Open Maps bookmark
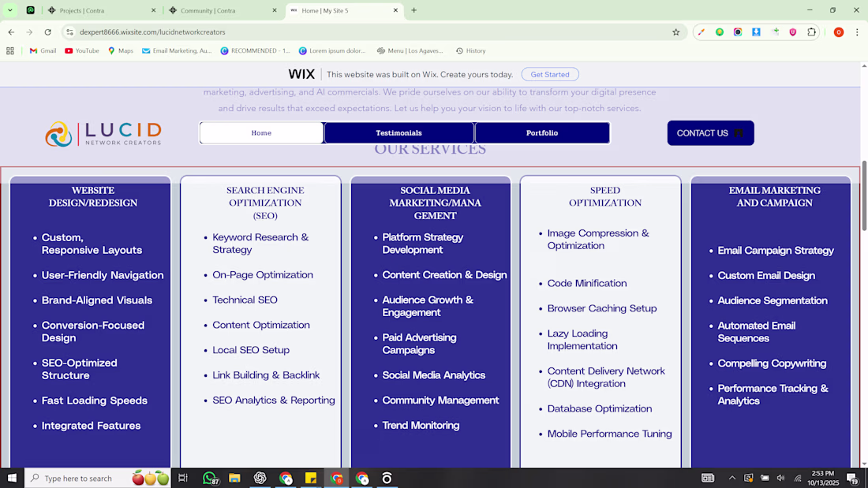Image resolution: width=868 pixels, height=488 pixels. [121, 51]
